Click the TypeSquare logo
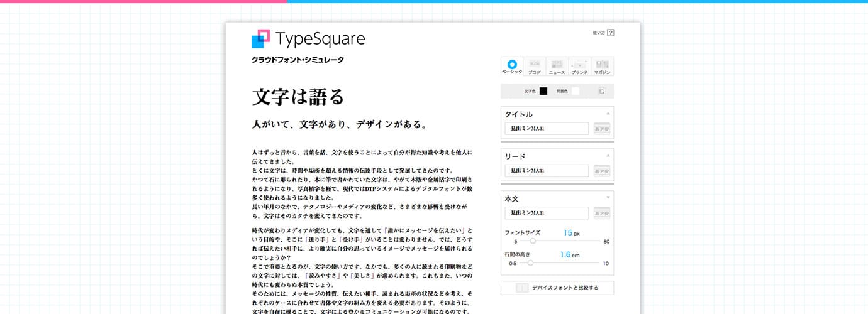Screen dimensions: 868x314 308,39
